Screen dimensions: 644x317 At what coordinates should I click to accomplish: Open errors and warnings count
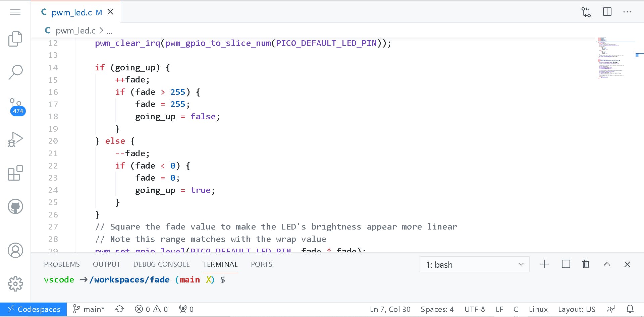pos(151,309)
